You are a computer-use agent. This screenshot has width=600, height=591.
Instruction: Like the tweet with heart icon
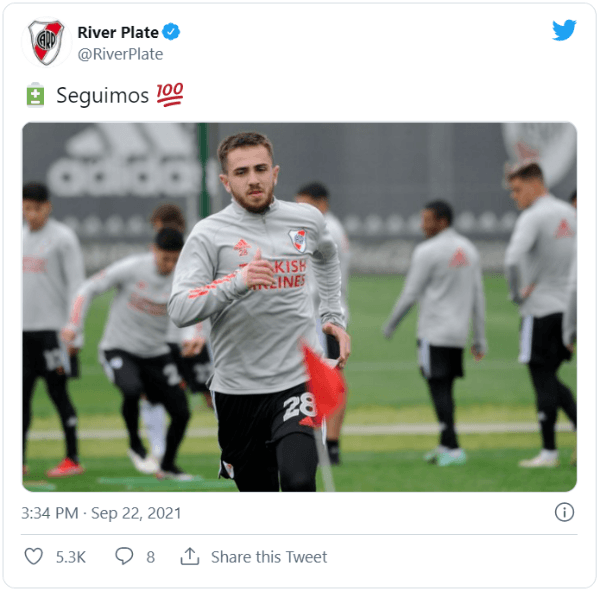34,556
